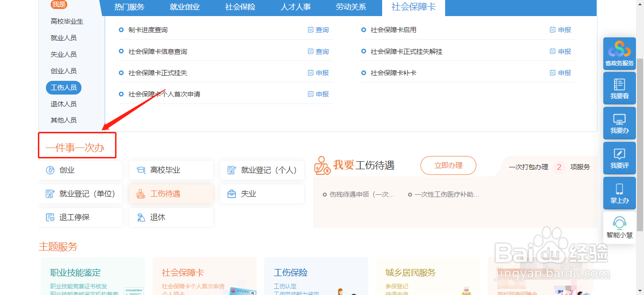The width and height of the screenshot is (644, 295).
Task: Select the 我要办 sidebar icon
Action: tap(619, 123)
